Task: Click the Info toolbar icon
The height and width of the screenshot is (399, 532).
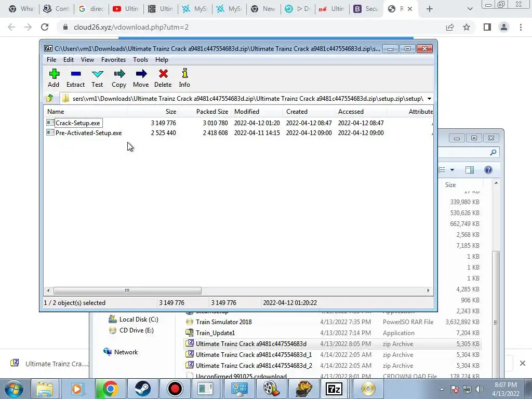Action: 184,78
